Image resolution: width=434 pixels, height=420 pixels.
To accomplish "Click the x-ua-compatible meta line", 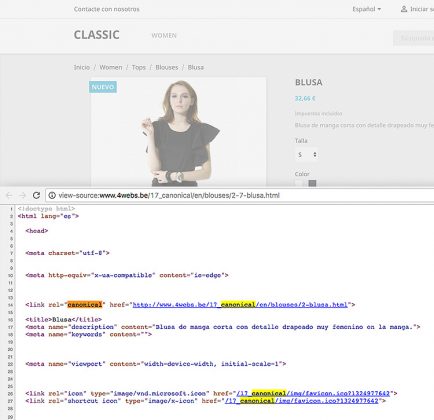I will click(x=127, y=275).
